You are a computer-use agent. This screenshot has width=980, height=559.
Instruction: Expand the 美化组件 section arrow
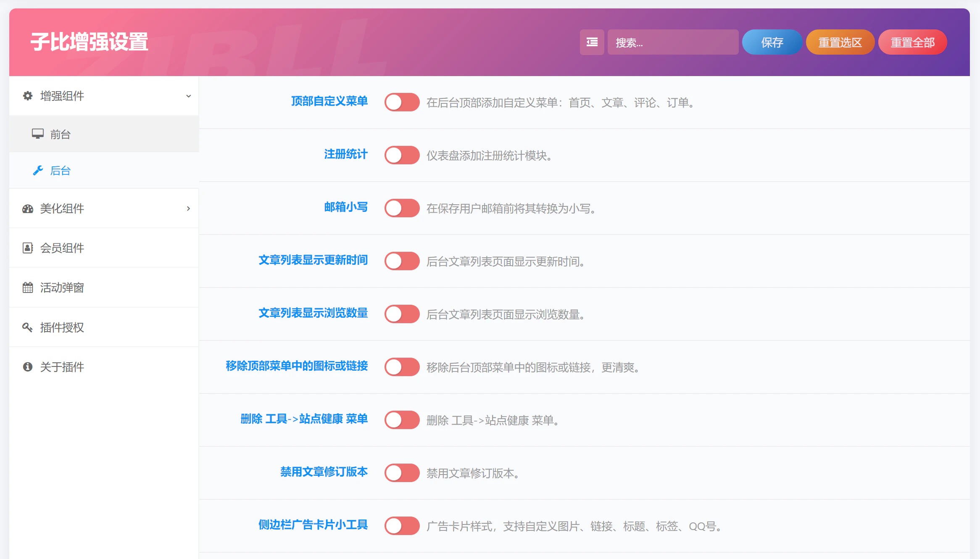point(188,208)
